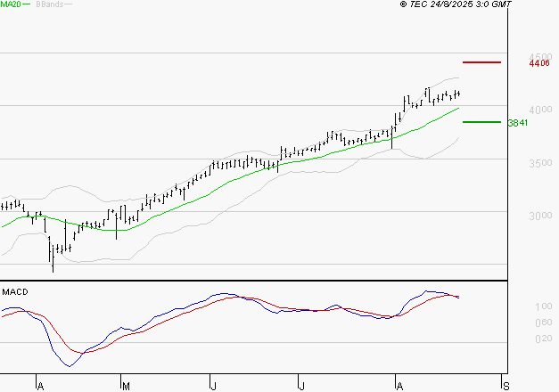The height and width of the screenshot is (392, 559).
Task: Click the first A month label
Action: click(x=41, y=387)
